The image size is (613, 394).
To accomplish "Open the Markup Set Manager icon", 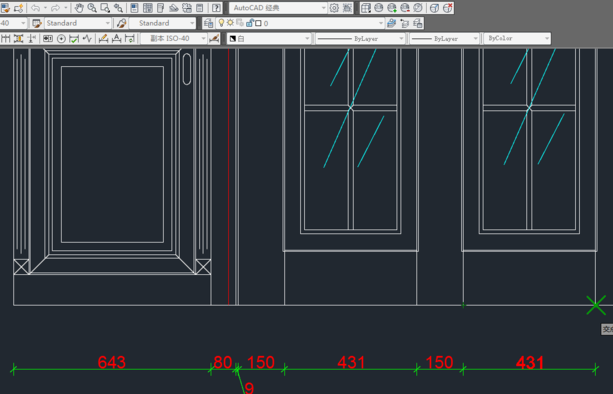I will (x=187, y=7).
